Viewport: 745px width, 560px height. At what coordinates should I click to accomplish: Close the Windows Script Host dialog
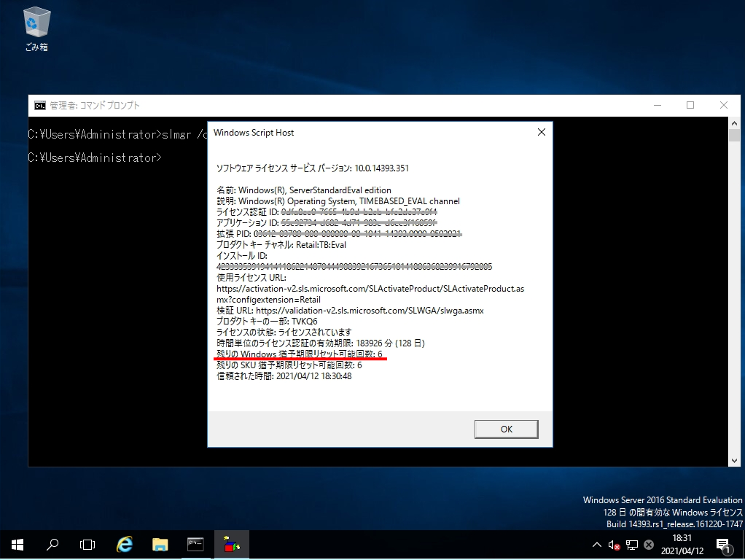point(541,132)
